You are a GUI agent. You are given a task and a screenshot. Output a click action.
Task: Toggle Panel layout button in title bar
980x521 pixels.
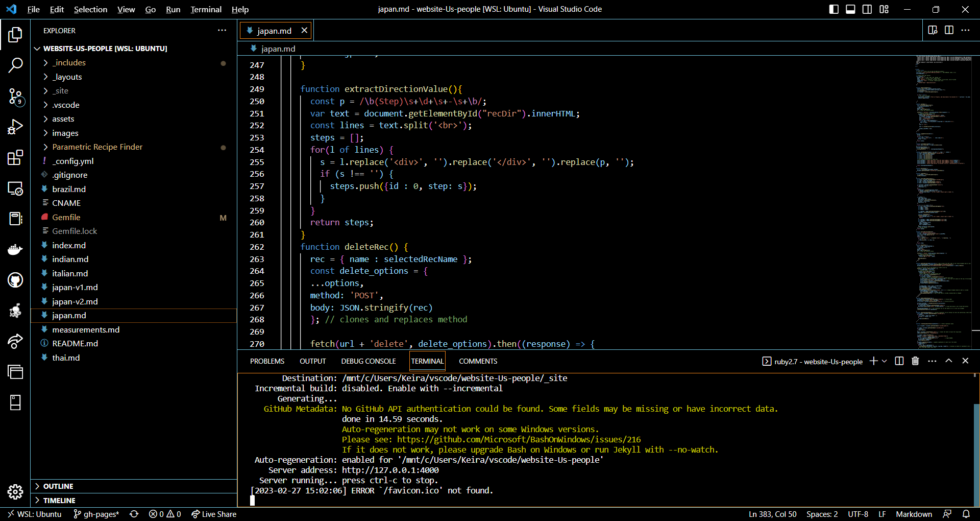tap(850, 9)
